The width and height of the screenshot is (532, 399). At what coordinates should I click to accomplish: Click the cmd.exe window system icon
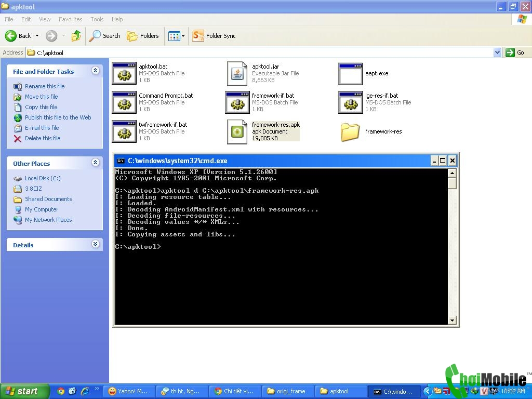pos(121,161)
